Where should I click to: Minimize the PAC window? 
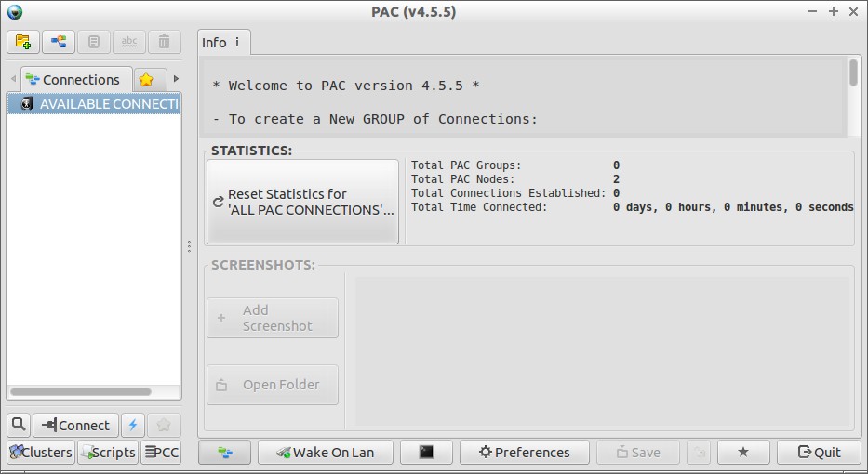pos(812,11)
